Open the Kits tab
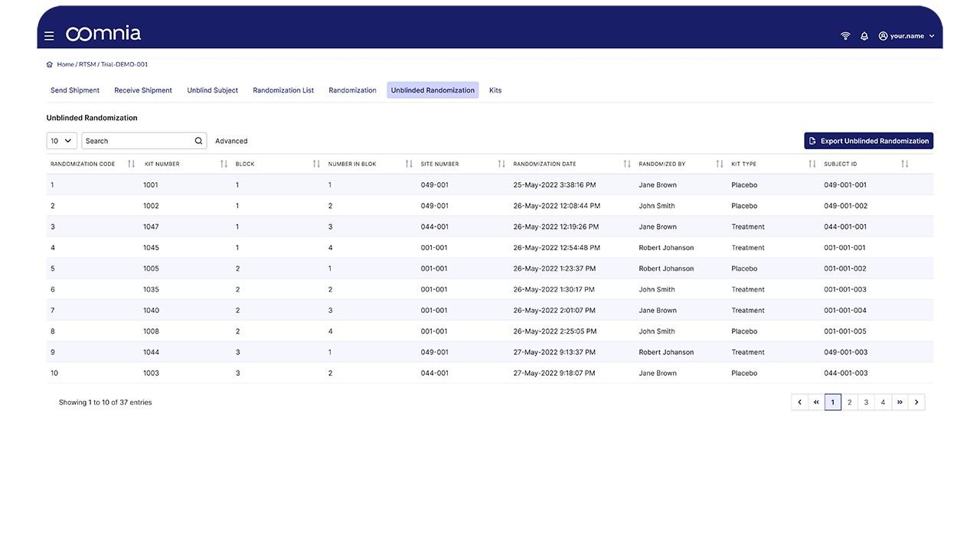Image resolution: width=980 pixels, height=551 pixels. (x=495, y=90)
